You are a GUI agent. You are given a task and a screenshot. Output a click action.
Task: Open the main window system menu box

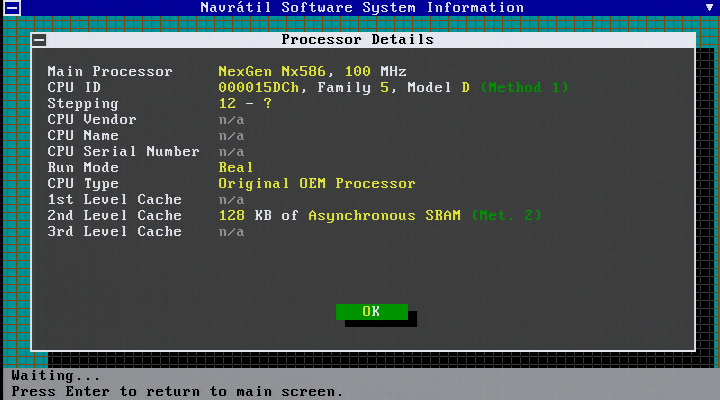[x=12, y=8]
